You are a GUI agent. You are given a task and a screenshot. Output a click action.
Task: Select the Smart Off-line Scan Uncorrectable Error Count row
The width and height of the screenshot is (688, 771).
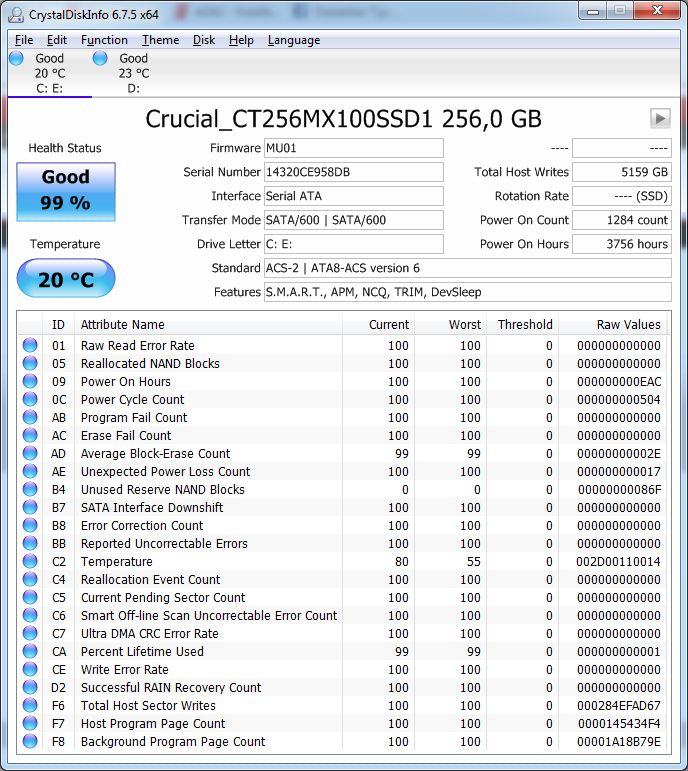click(342, 615)
